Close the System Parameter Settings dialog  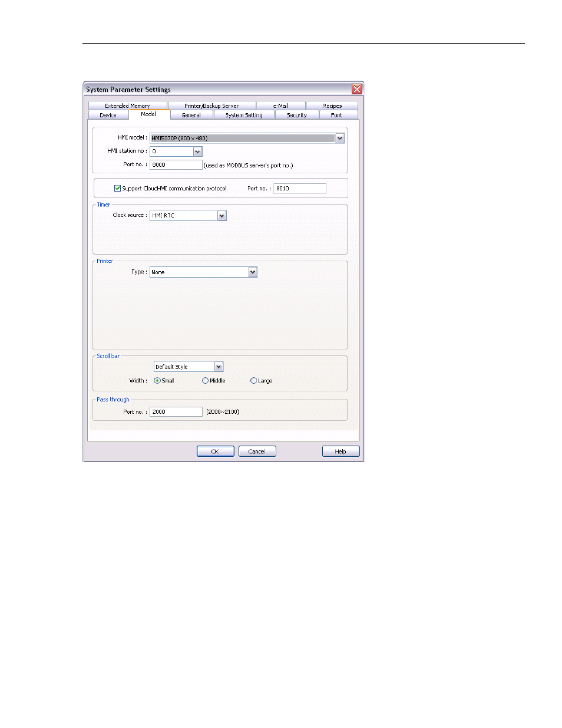point(357,89)
